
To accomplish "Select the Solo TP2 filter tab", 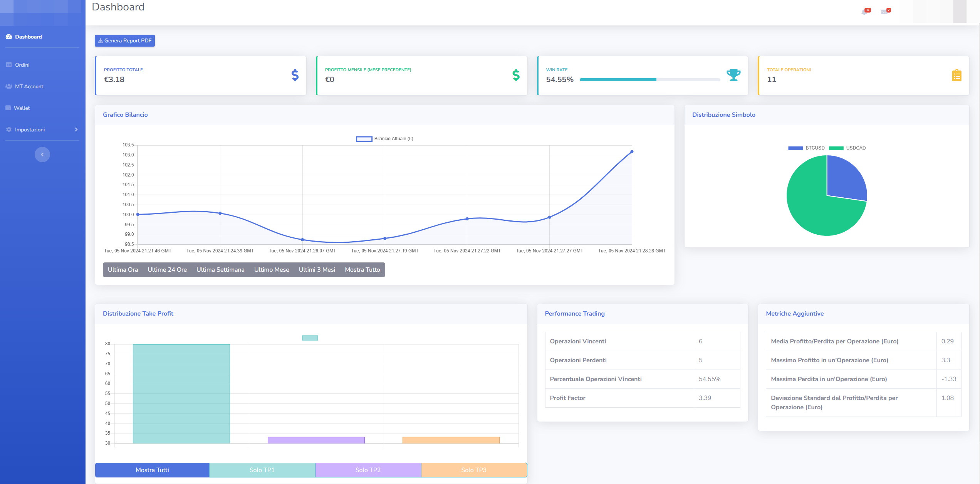I will [x=368, y=470].
